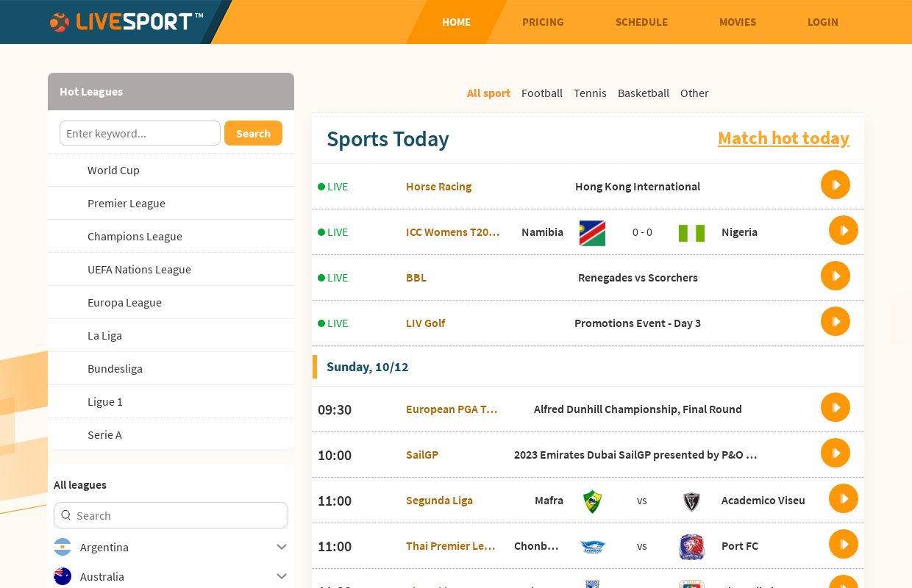912x588 pixels.
Task: Click the Livesport logo
Action: pyautogui.click(x=125, y=22)
